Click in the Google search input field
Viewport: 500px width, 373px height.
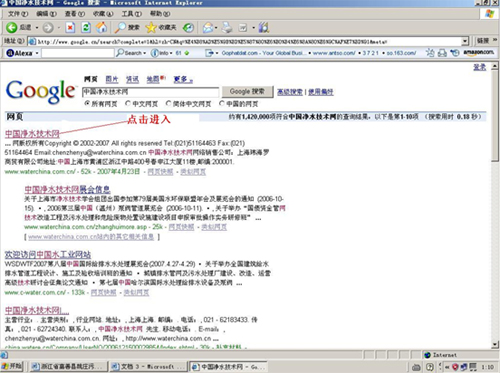pyautogui.click(x=151, y=92)
